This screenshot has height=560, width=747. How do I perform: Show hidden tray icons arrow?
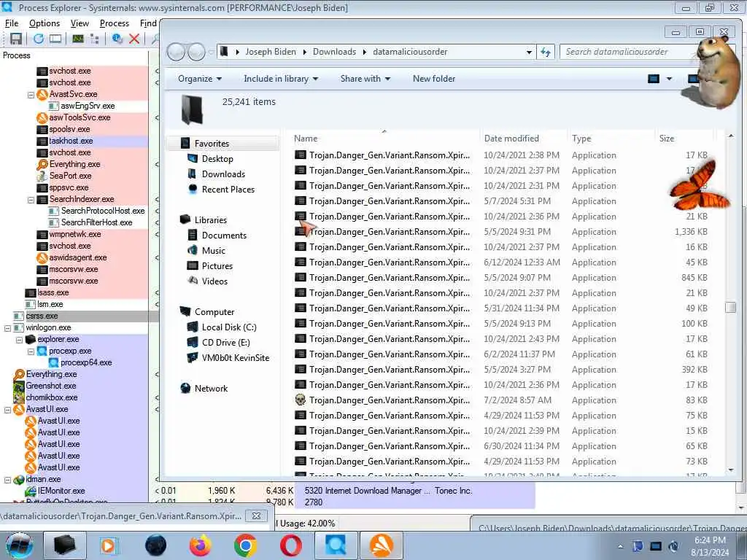coord(620,547)
